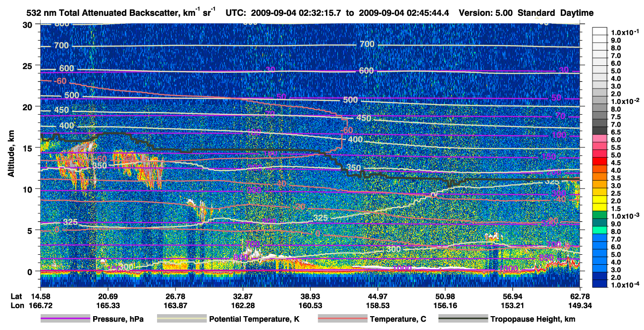
Task: Click the colorbar label '1.0x10-1'
Action: 626,32
